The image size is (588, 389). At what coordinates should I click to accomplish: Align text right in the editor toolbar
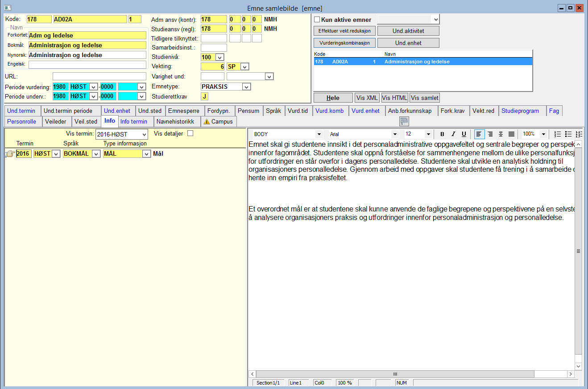click(x=490, y=134)
